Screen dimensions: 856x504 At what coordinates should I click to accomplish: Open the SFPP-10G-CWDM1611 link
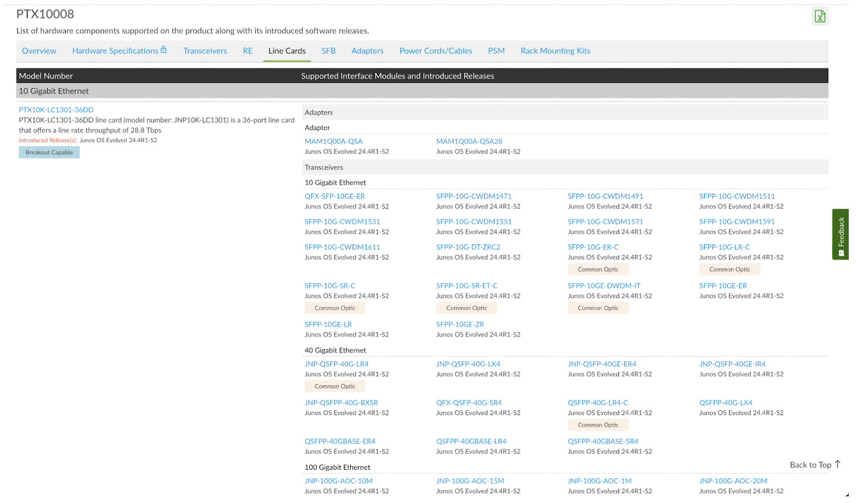click(x=342, y=247)
